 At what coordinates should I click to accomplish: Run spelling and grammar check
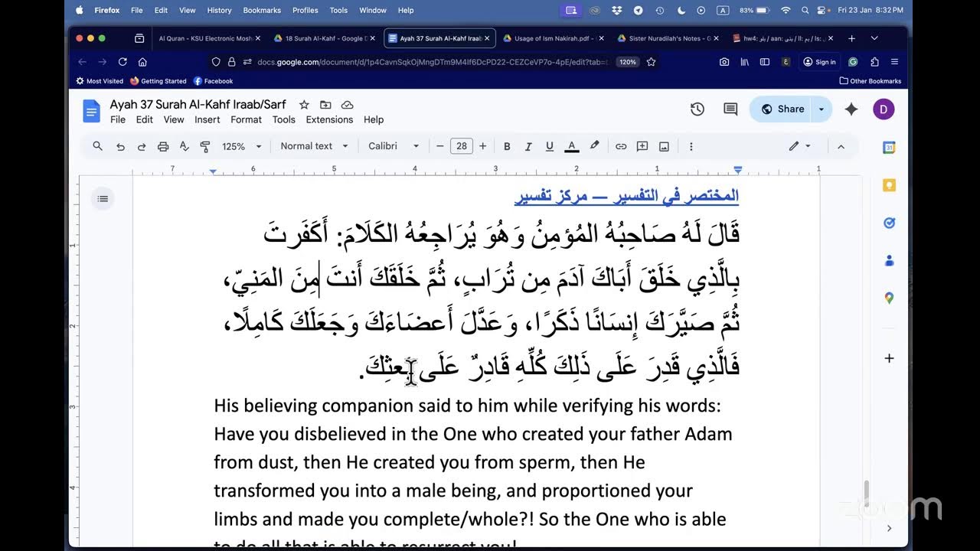184,146
